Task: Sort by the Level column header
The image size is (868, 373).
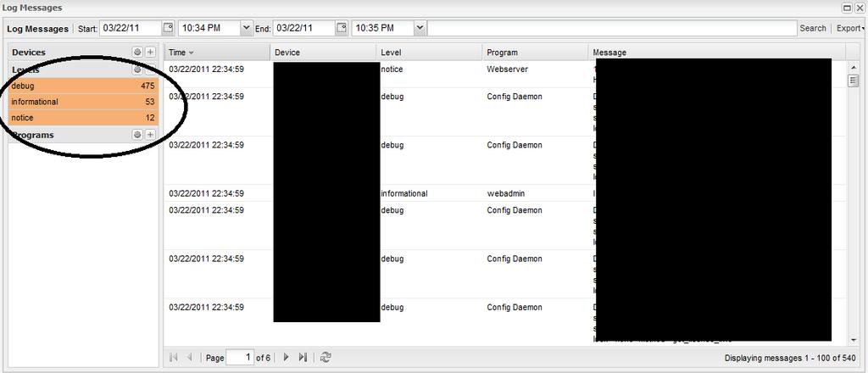Action: [x=429, y=53]
